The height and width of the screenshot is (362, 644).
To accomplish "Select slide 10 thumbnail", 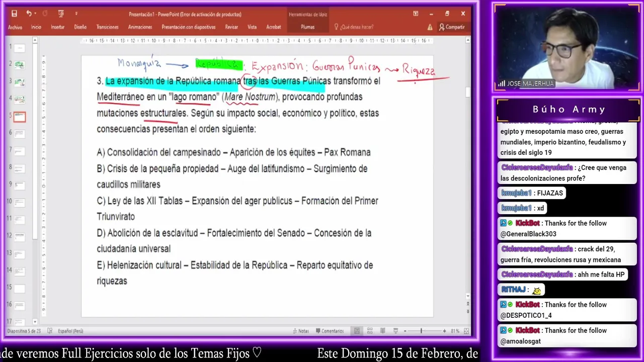I will [x=20, y=202].
